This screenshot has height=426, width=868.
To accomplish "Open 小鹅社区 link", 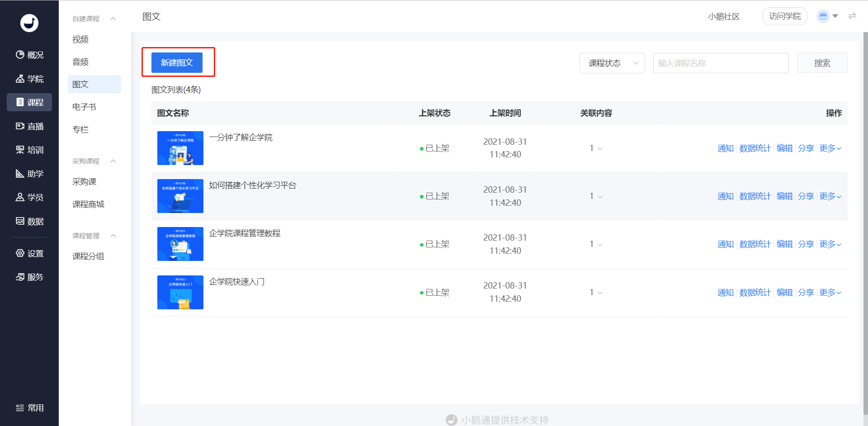I will [724, 17].
